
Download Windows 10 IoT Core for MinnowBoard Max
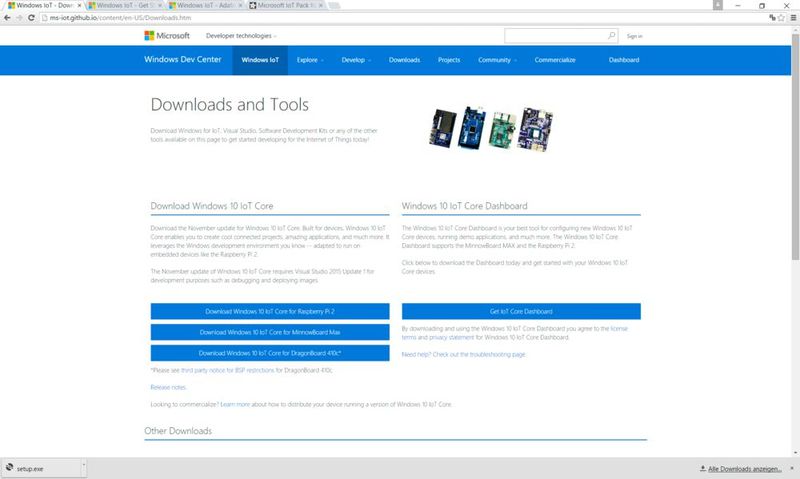270,332
